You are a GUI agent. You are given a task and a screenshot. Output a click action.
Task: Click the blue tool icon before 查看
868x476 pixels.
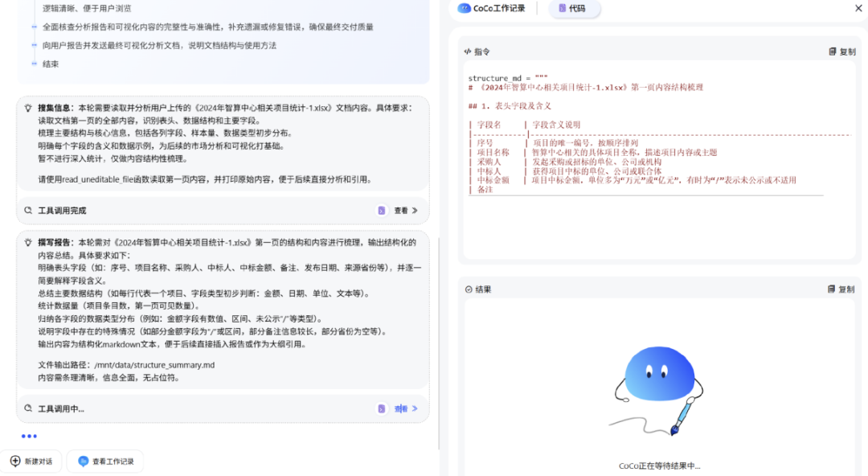382,210
